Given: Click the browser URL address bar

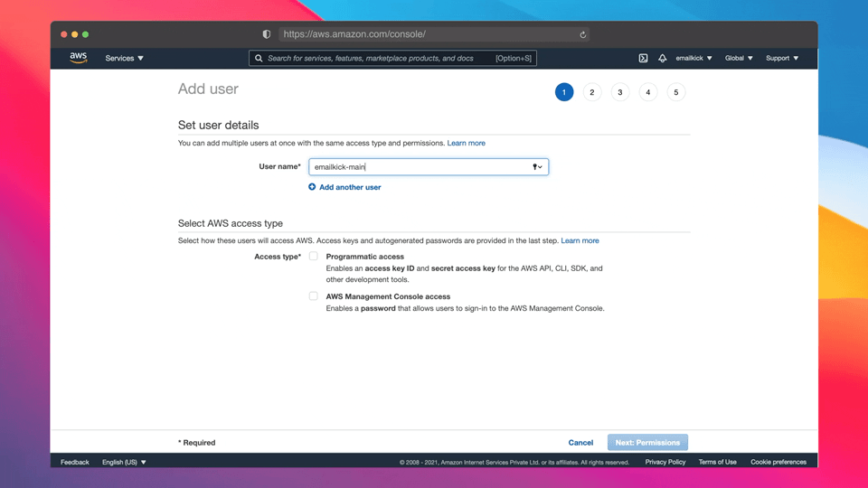Looking at the screenshot, I should point(434,34).
